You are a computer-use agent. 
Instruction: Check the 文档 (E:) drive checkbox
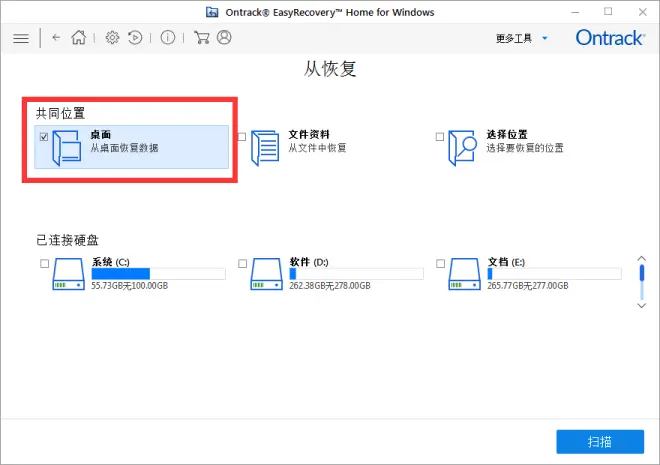pyautogui.click(x=440, y=263)
